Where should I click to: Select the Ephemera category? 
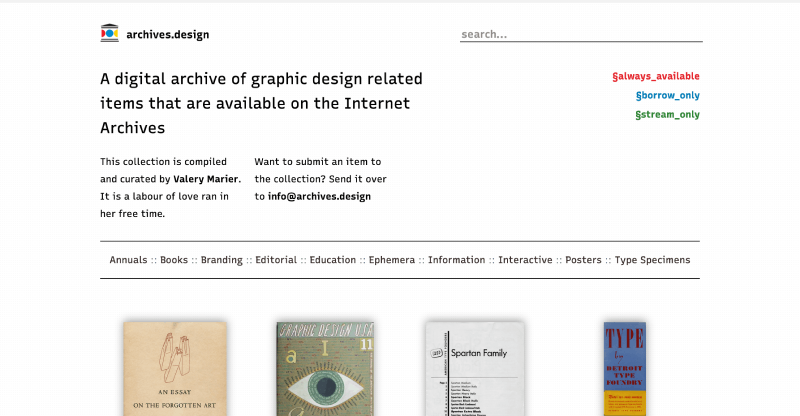pyautogui.click(x=392, y=260)
